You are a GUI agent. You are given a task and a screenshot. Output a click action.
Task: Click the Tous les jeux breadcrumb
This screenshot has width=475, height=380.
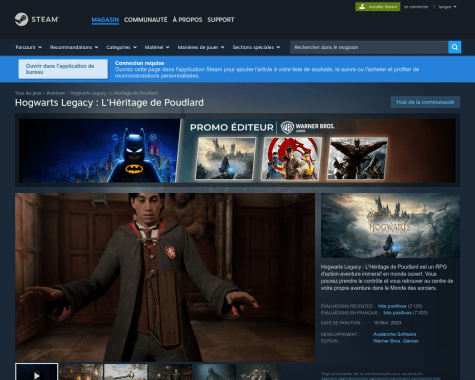pos(28,93)
